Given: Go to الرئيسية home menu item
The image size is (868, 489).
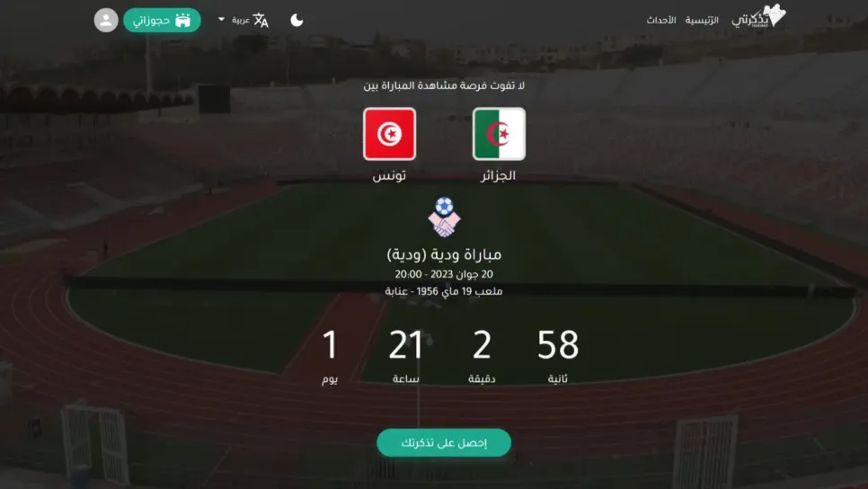Looking at the screenshot, I should [x=702, y=20].
